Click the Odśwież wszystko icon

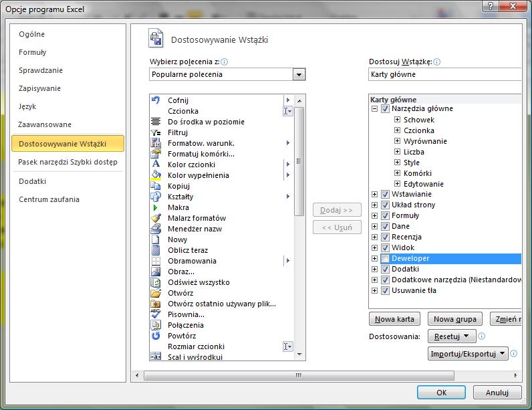[156, 282]
